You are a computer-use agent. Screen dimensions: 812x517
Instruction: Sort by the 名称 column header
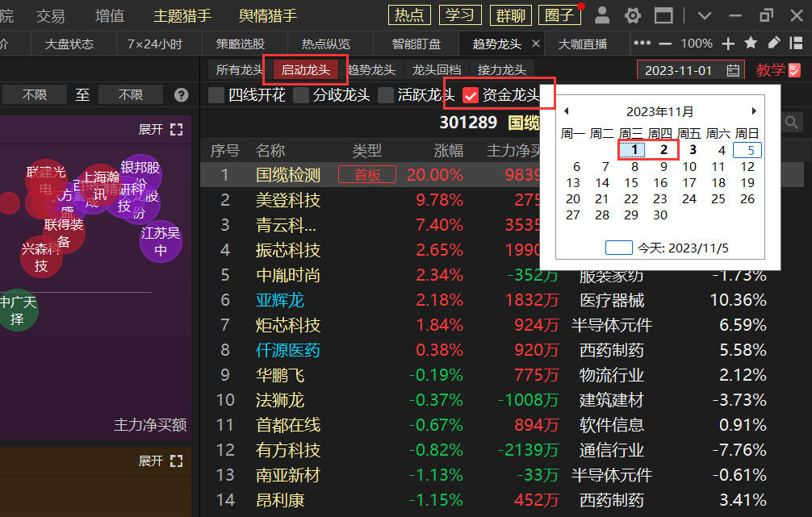coord(270,151)
